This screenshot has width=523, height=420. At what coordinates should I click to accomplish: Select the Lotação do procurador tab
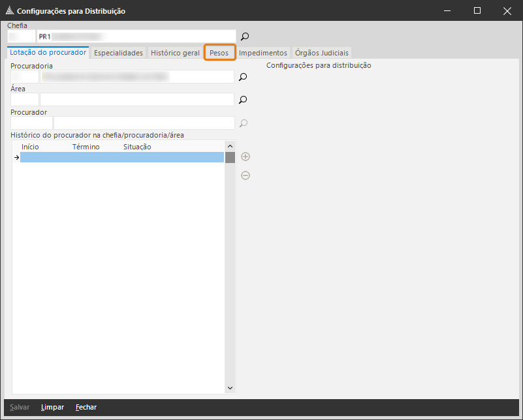[x=48, y=53]
